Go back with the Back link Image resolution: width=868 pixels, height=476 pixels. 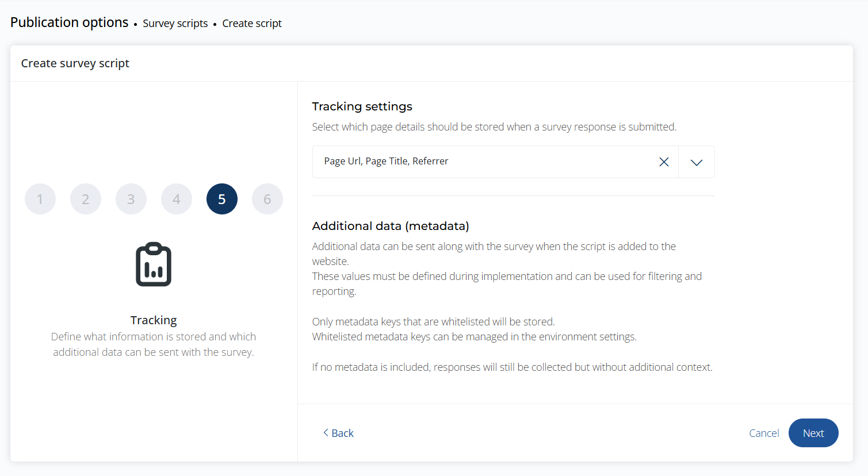[338, 433]
